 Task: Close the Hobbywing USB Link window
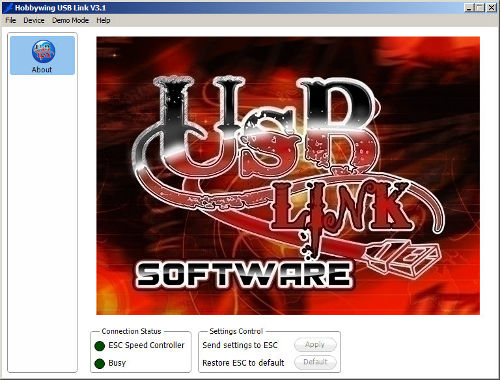[x=491, y=8]
